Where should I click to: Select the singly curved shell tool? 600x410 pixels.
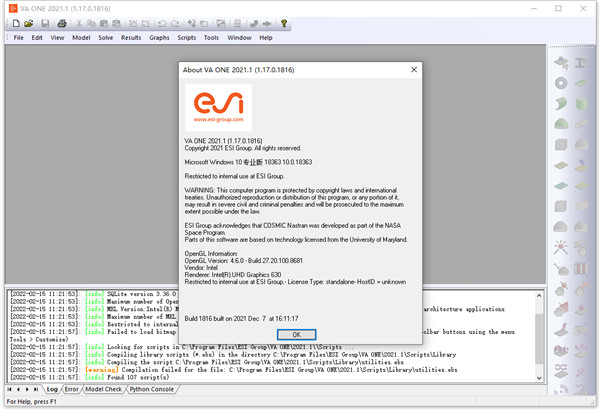(561, 104)
